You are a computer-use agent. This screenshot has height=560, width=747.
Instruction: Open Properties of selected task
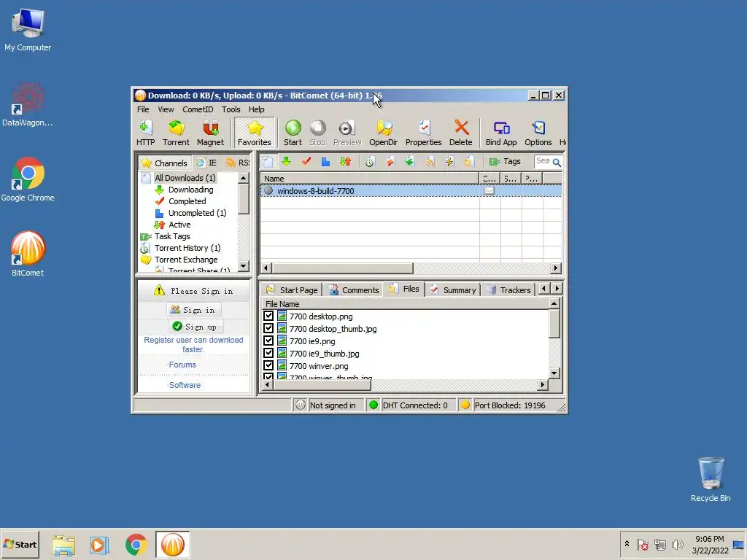(424, 133)
